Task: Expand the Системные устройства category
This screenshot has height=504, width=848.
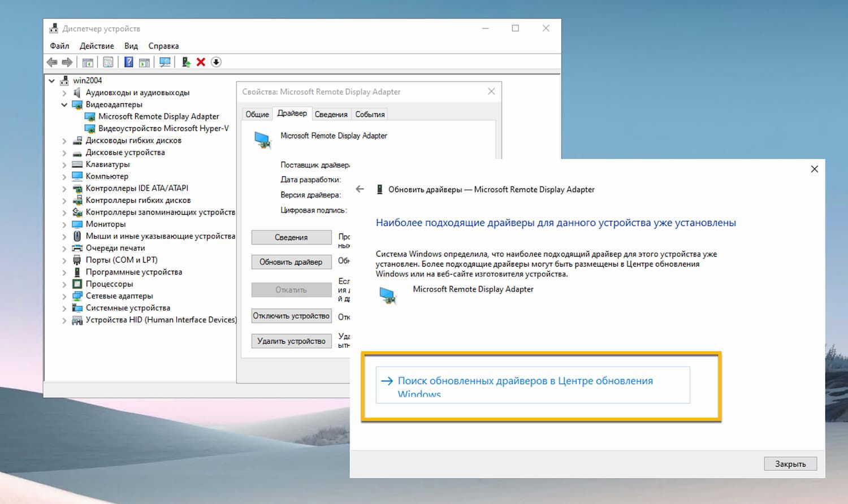Action: click(x=64, y=308)
